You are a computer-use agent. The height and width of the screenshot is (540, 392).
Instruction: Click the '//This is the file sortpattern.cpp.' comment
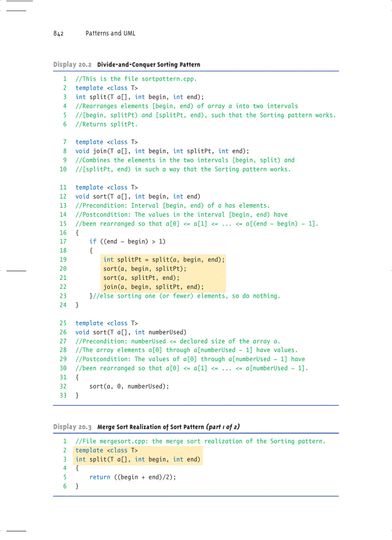tap(136, 79)
